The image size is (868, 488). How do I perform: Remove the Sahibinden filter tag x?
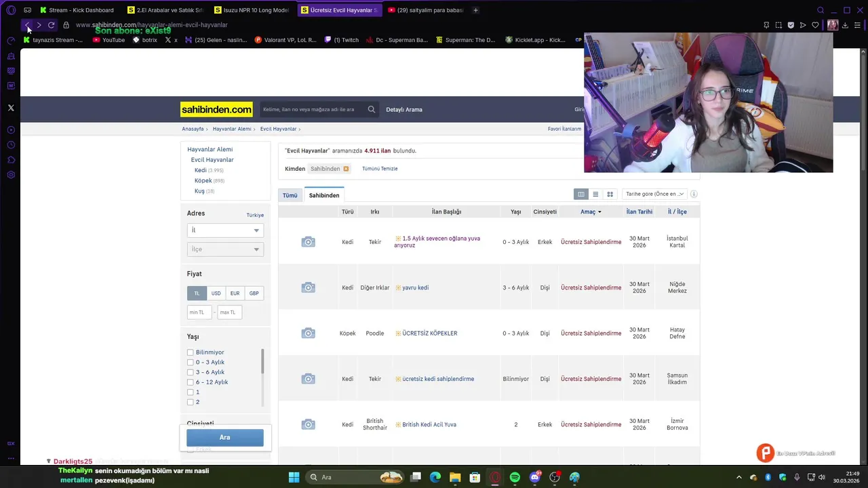pos(346,169)
